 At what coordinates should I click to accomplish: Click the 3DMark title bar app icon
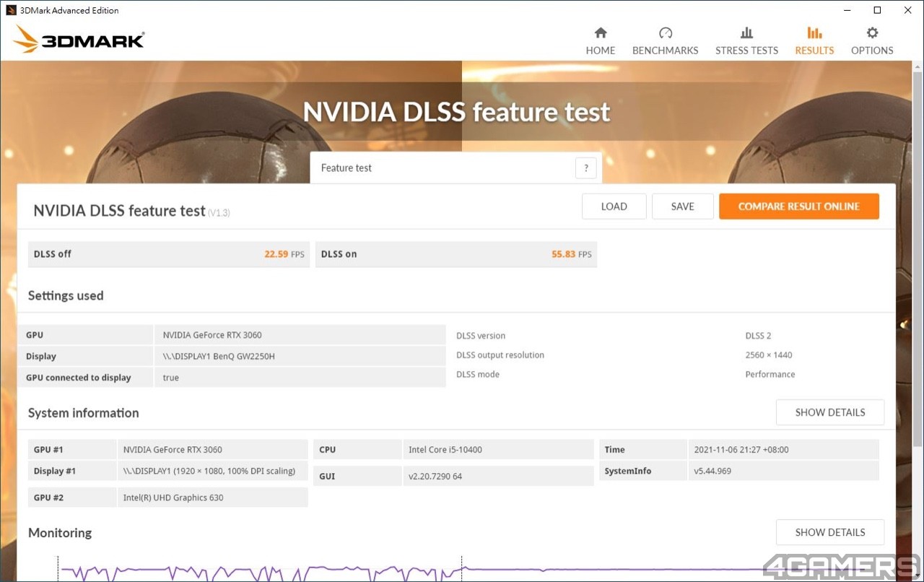11,10
